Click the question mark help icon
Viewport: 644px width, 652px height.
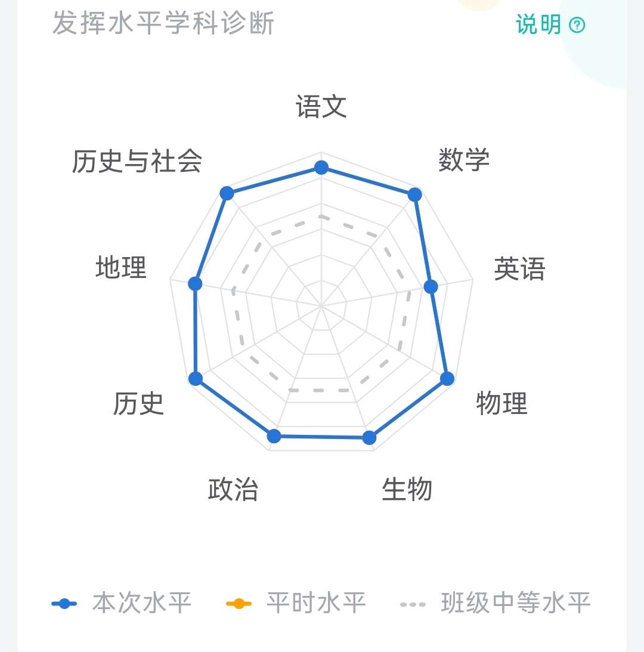point(577,25)
